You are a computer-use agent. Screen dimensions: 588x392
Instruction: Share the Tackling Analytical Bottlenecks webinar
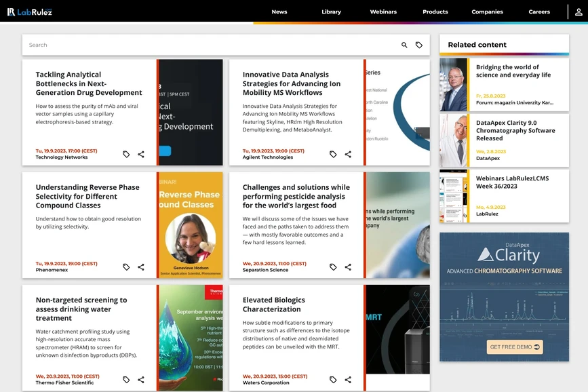point(141,154)
